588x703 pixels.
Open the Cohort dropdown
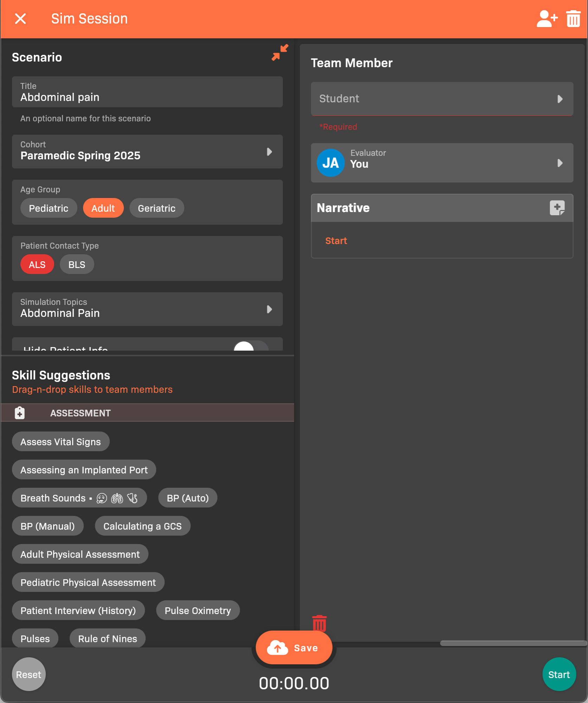click(x=147, y=152)
